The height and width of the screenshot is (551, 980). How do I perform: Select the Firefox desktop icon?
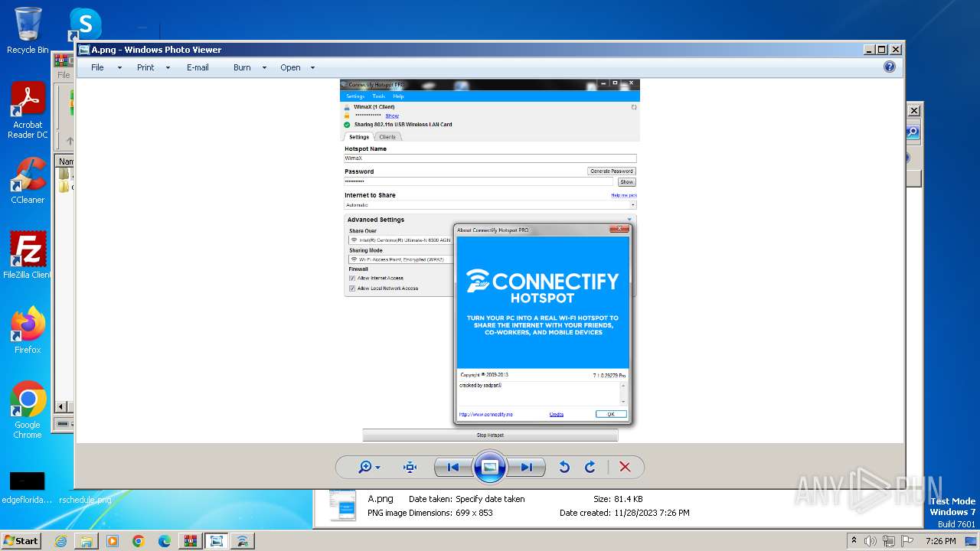click(28, 330)
